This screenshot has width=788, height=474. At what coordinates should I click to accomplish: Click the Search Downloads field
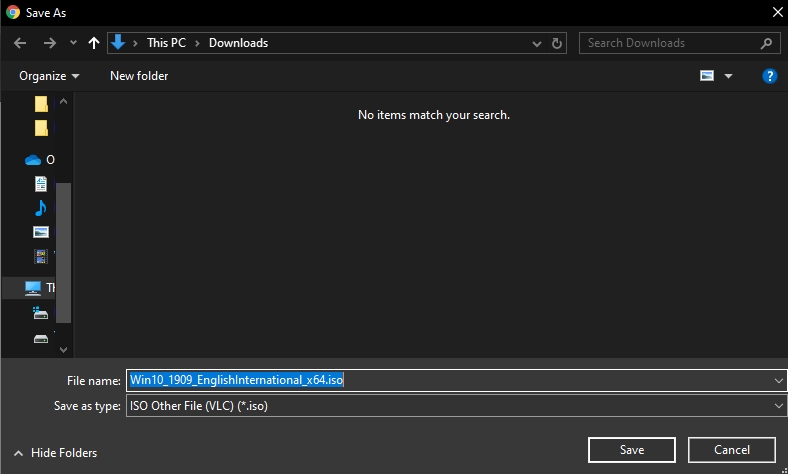pos(679,43)
